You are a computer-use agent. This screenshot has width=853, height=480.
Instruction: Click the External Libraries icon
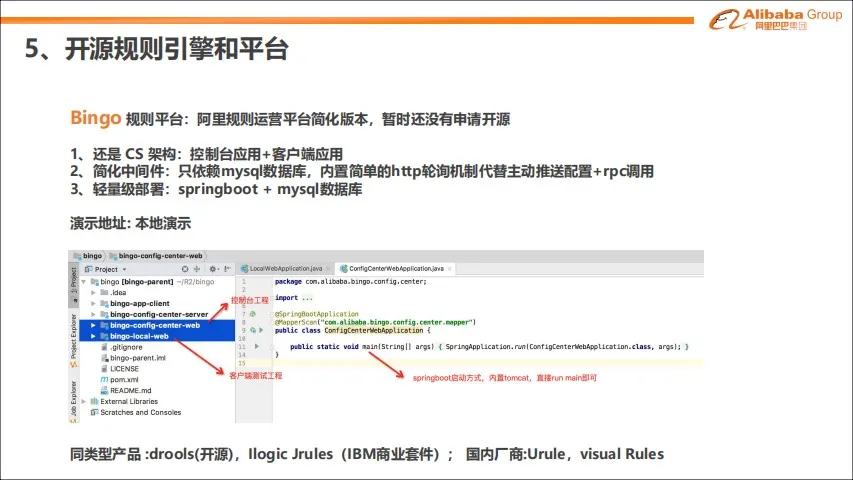point(94,401)
